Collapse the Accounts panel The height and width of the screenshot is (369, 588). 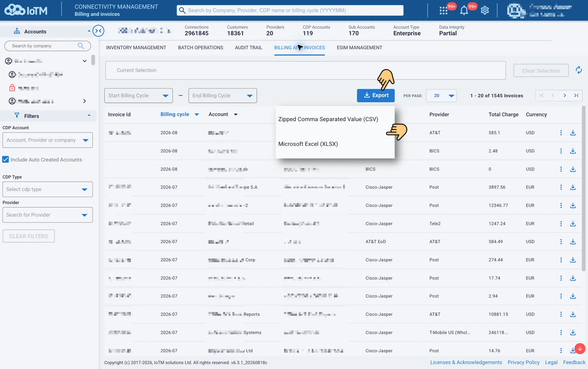pos(89,31)
